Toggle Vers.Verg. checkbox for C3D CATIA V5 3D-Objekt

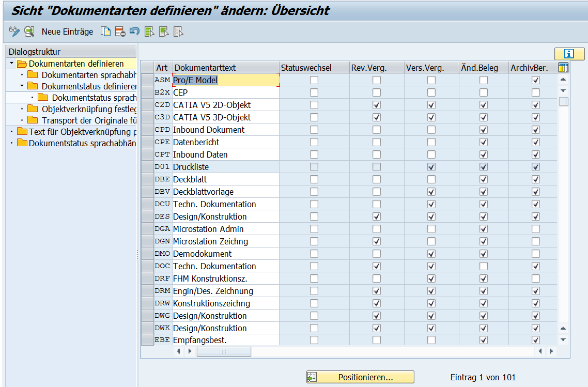[x=431, y=117]
